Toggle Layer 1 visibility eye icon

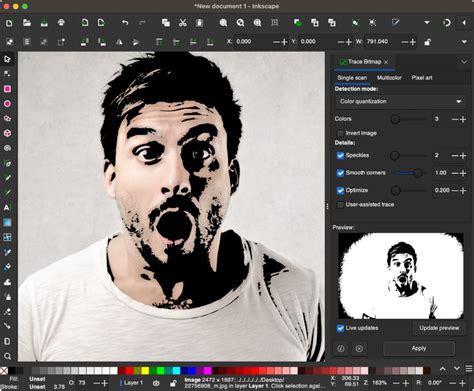(156, 383)
